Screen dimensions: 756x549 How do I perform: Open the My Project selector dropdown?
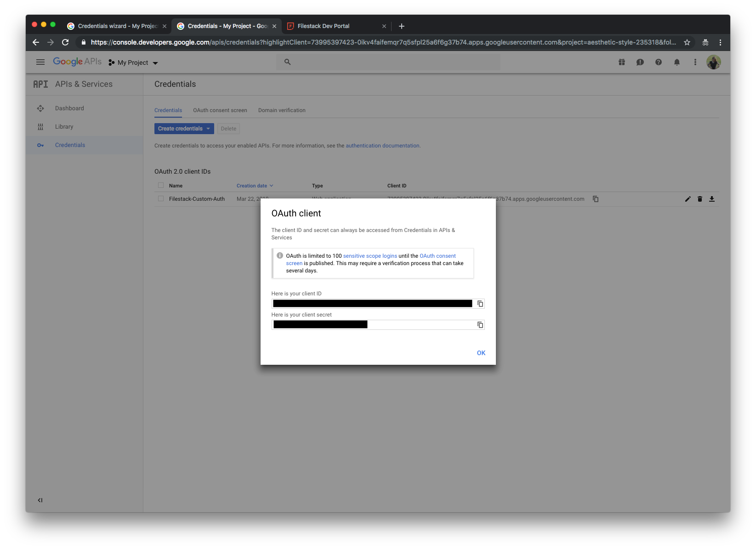pos(133,62)
